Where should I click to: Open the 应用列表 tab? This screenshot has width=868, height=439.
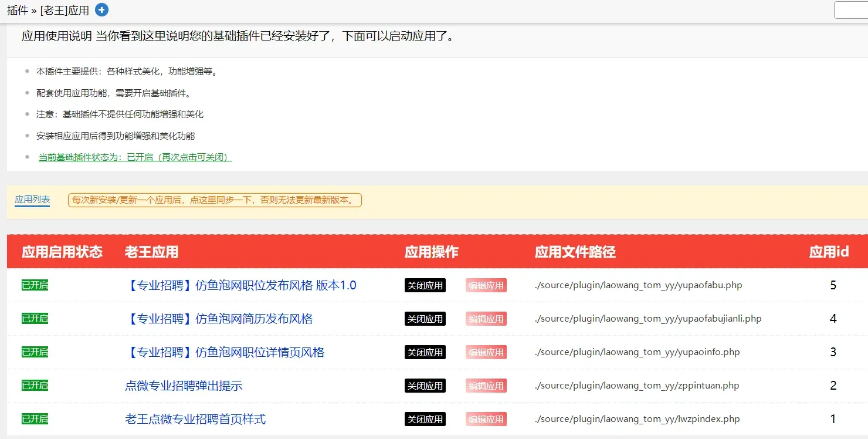(x=32, y=200)
